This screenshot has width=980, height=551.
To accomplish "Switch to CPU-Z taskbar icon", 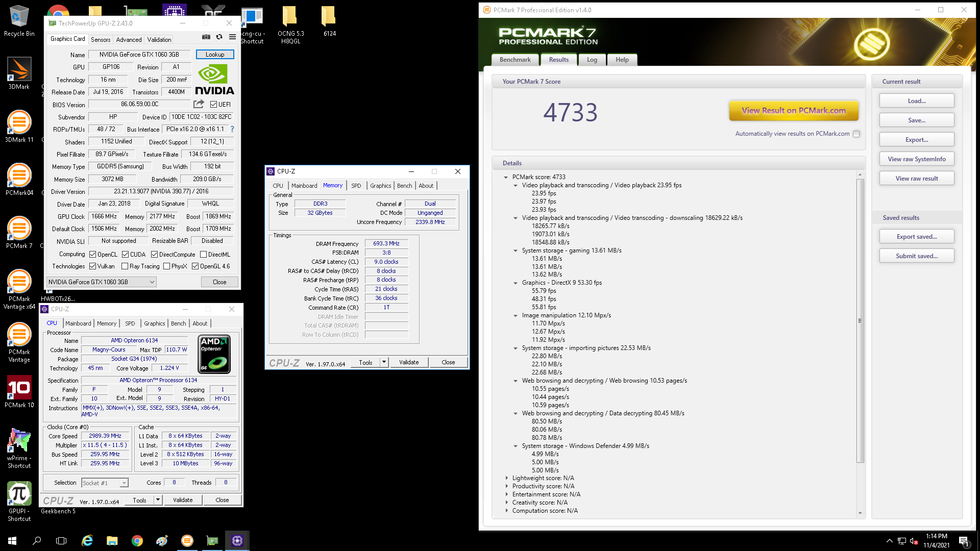I will [237, 541].
